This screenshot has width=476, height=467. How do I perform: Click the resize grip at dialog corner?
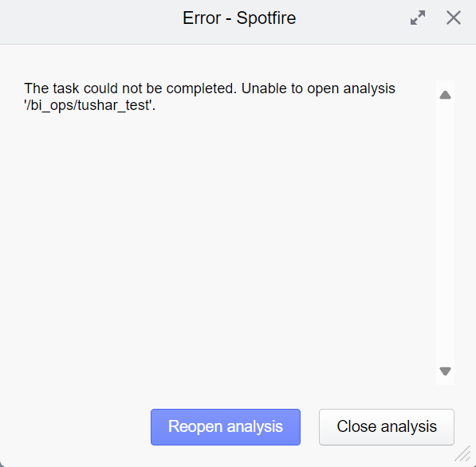point(463,454)
